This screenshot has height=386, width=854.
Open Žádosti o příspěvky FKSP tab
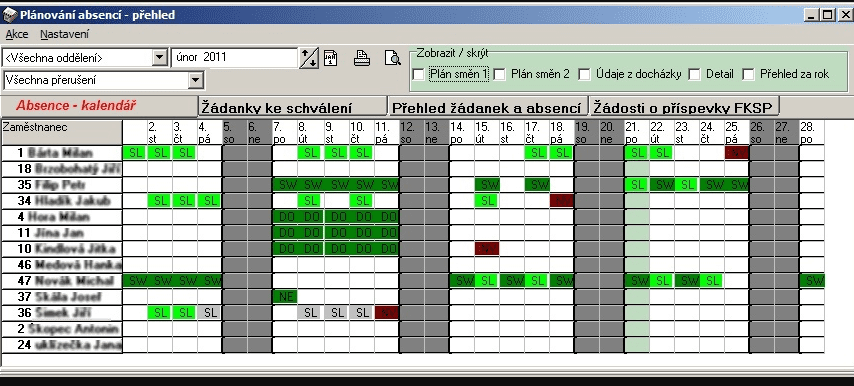(685, 107)
